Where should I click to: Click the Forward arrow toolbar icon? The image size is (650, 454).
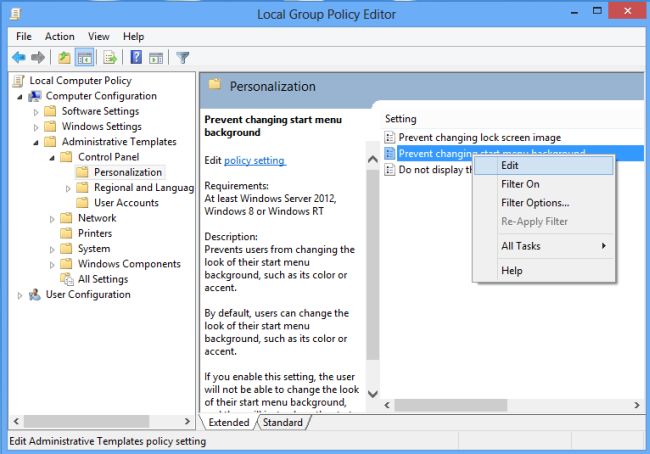pos(38,57)
